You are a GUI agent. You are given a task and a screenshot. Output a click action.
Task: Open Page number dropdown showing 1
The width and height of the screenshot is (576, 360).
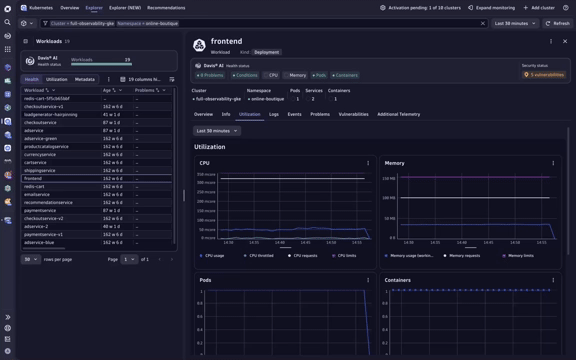pyautogui.click(x=129, y=259)
